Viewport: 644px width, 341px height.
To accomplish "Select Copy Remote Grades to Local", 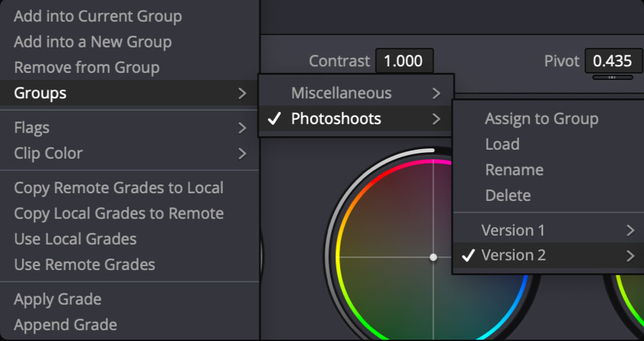I will click(x=129, y=188).
